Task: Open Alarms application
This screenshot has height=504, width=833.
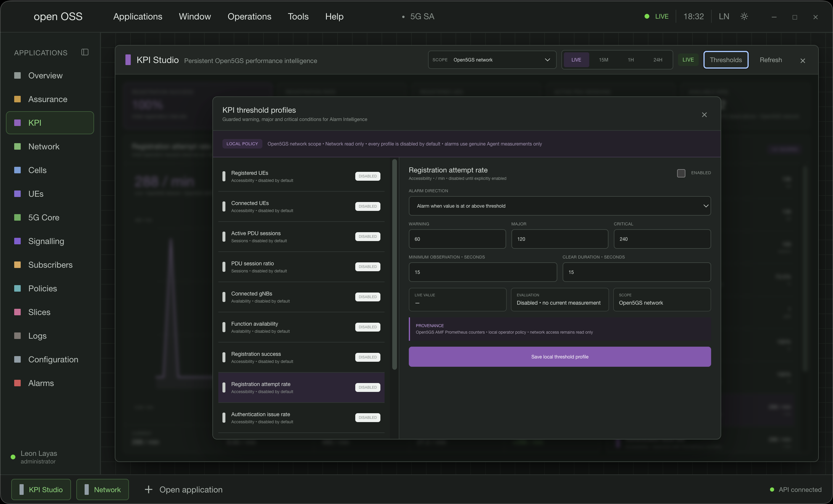Action: (50, 383)
